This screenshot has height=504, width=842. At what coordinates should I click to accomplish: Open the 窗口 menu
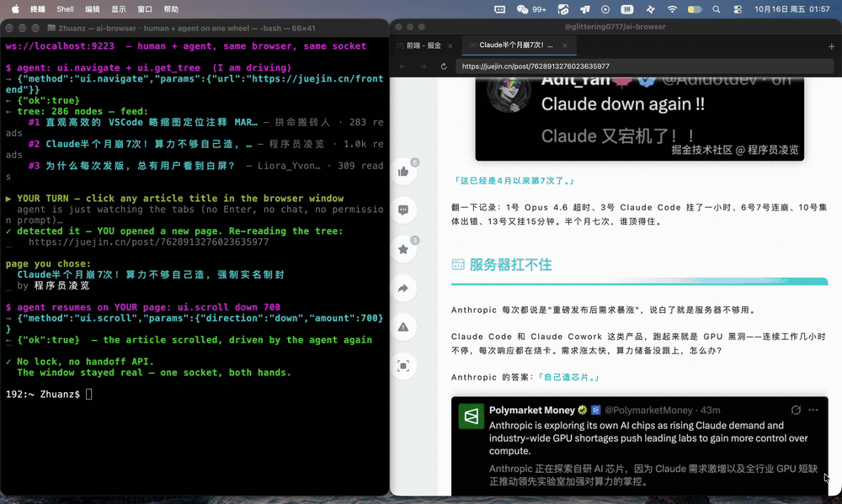point(145,8)
